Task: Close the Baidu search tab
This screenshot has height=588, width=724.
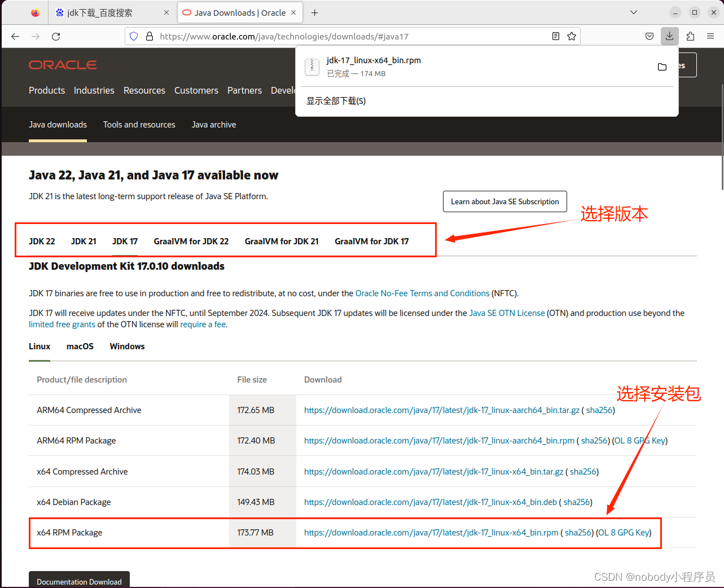Action: pyautogui.click(x=166, y=12)
